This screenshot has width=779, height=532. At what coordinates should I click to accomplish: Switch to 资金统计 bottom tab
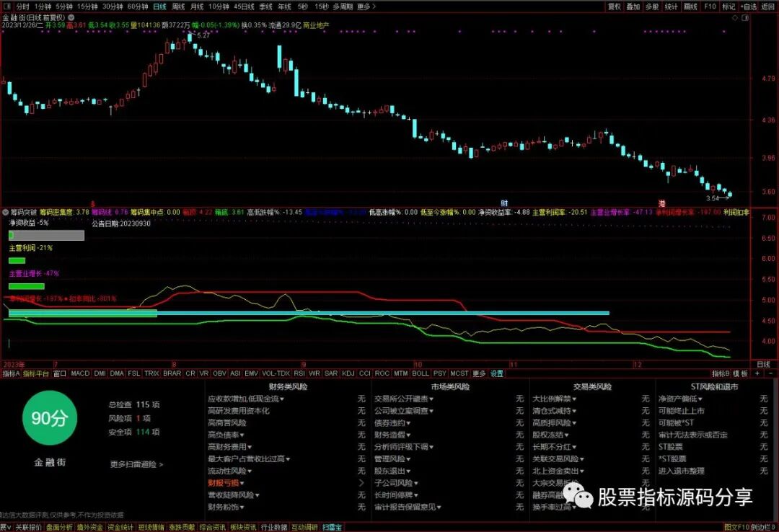(x=120, y=528)
